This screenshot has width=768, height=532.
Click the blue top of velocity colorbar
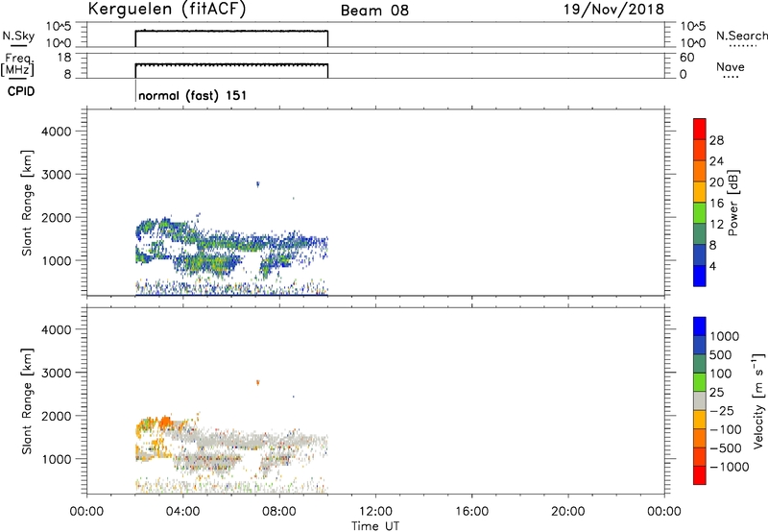(700, 326)
